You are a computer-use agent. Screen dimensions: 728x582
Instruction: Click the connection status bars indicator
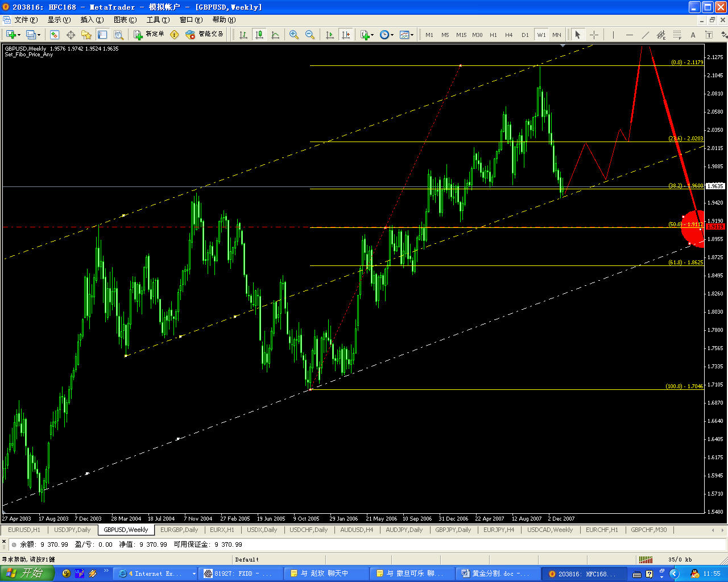click(646, 559)
